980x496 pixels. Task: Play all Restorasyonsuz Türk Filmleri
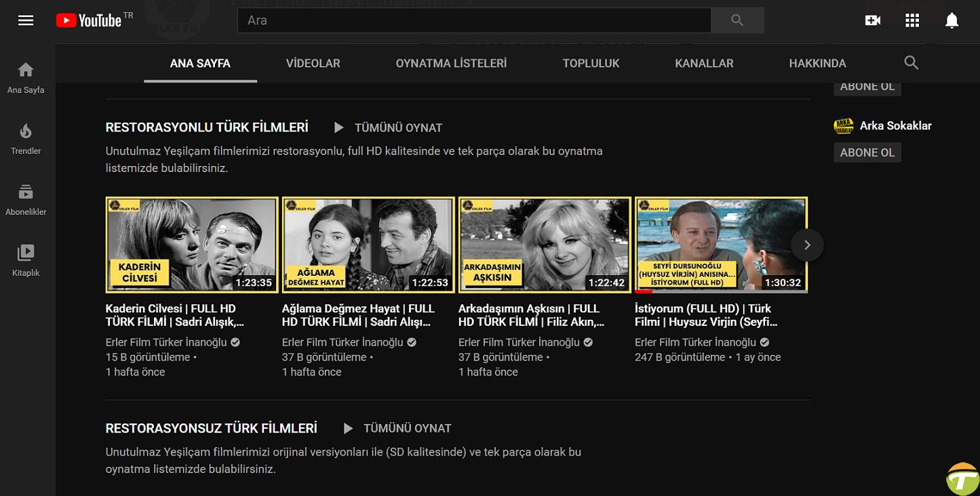tap(397, 428)
